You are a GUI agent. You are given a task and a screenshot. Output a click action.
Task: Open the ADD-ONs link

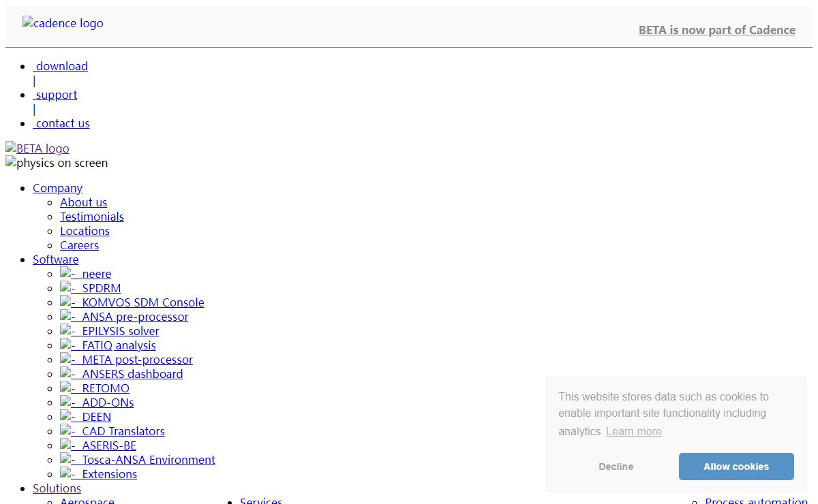(97, 403)
